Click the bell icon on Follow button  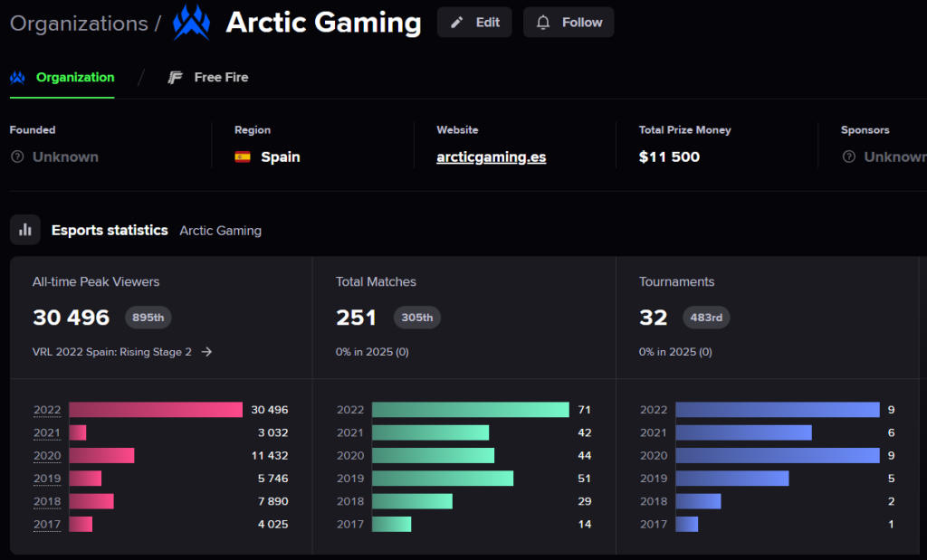pos(543,23)
